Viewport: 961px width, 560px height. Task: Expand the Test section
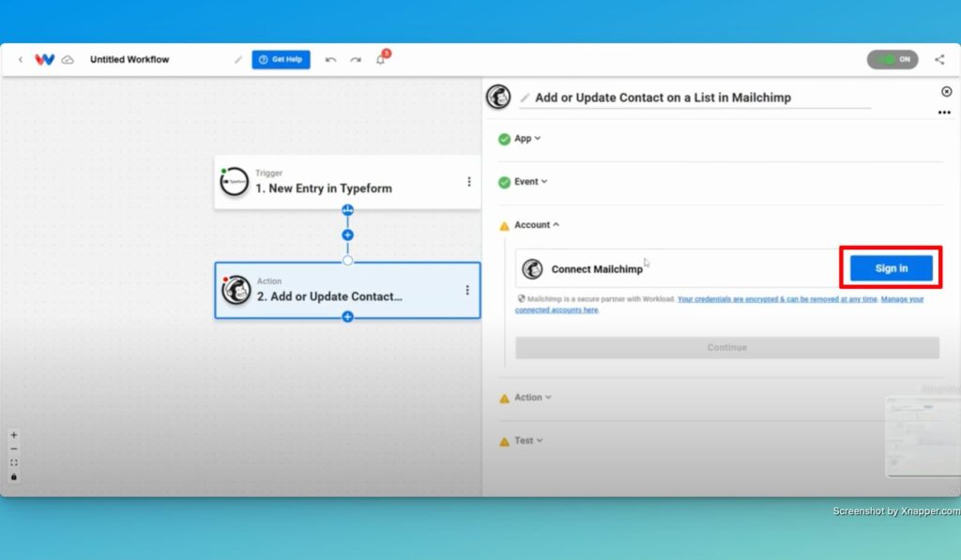tap(528, 441)
